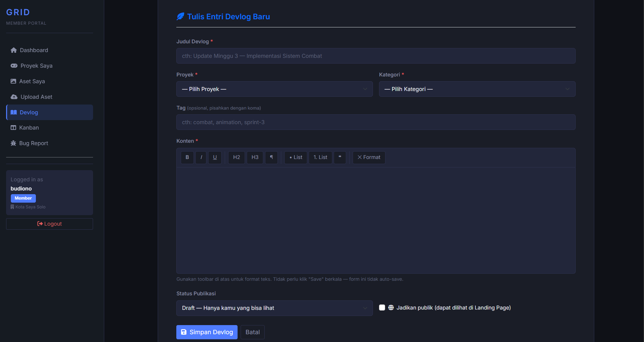Click the Bug Report bug icon
Image resolution: width=644 pixels, height=342 pixels.
coord(13,143)
